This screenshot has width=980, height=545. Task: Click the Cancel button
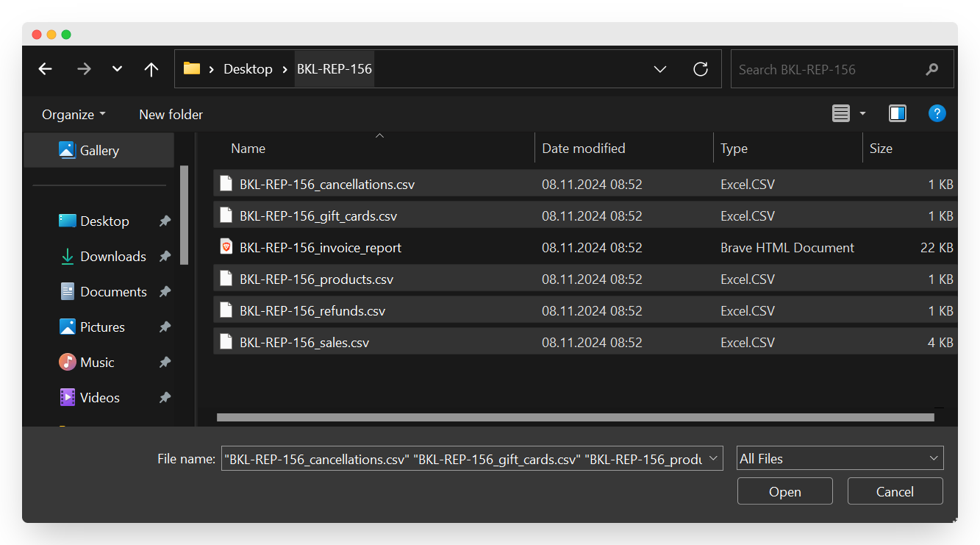(x=895, y=491)
